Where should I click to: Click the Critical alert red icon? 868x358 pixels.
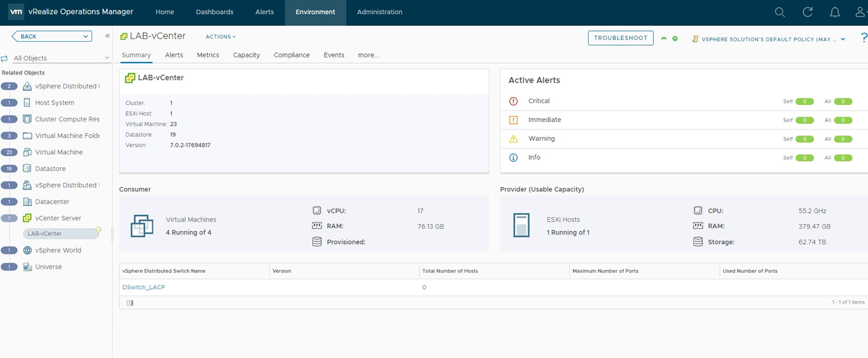[x=513, y=101]
